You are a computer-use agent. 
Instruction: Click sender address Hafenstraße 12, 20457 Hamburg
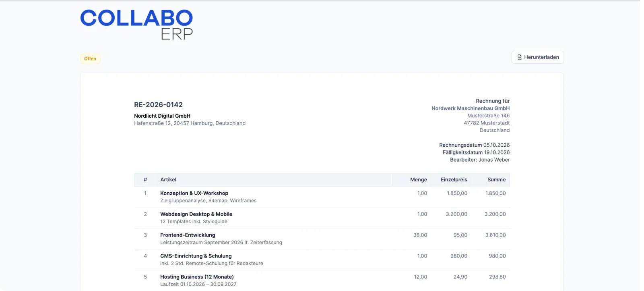[190, 123]
